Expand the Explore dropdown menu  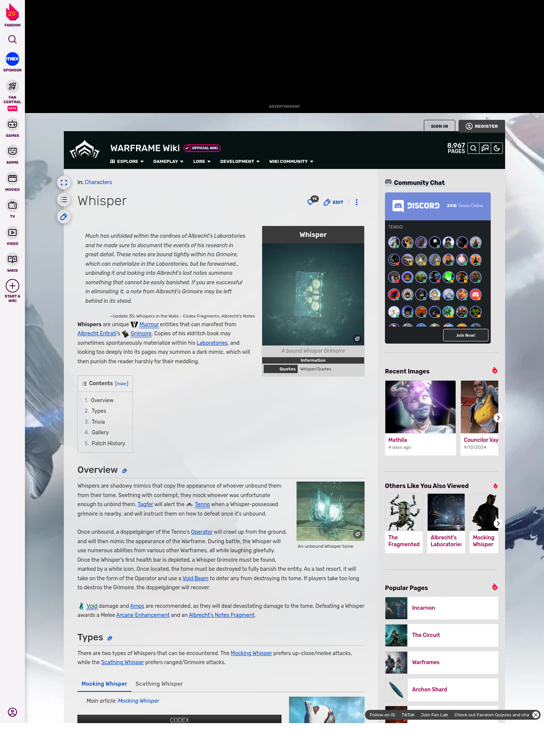tap(127, 161)
